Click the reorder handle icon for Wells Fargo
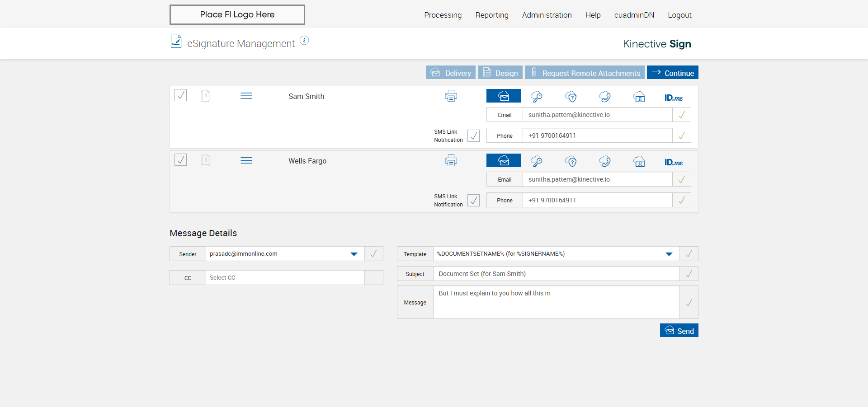 pyautogui.click(x=246, y=160)
